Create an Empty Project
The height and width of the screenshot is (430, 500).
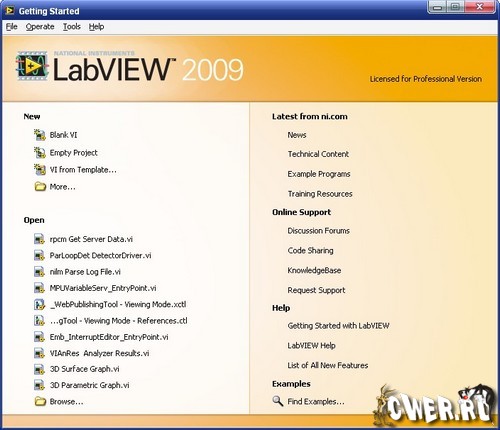74,153
